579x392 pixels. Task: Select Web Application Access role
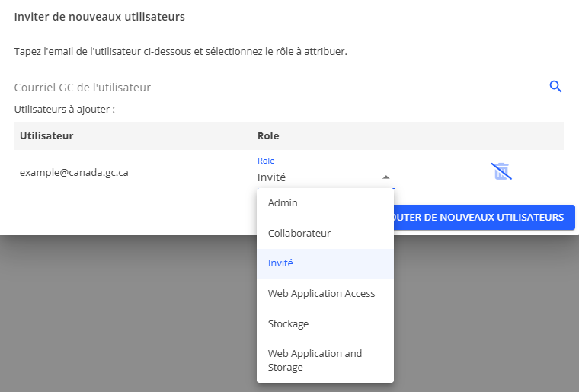(325, 293)
